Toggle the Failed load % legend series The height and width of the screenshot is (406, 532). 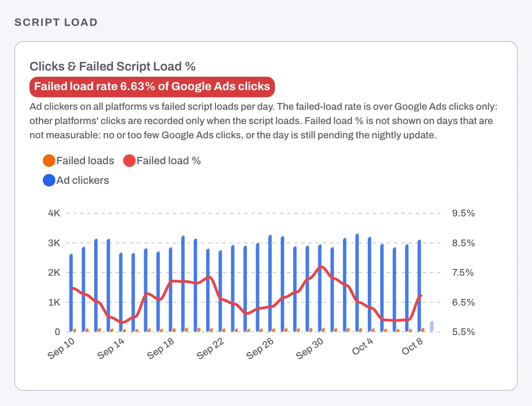pyautogui.click(x=162, y=161)
